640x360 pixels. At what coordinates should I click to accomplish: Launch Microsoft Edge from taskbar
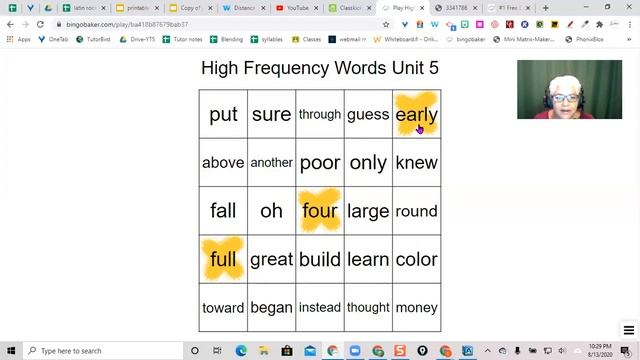tap(241, 351)
